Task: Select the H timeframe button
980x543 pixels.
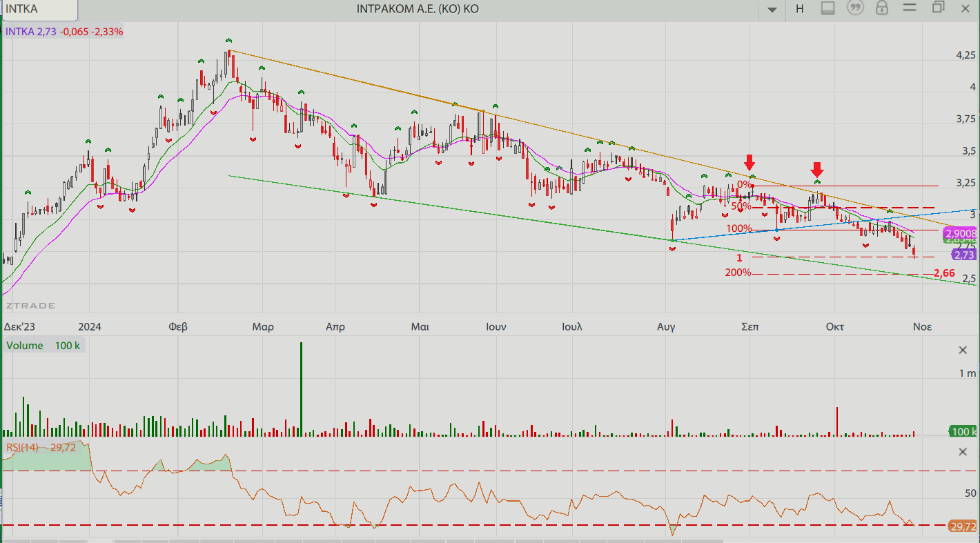Action: [800, 9]
